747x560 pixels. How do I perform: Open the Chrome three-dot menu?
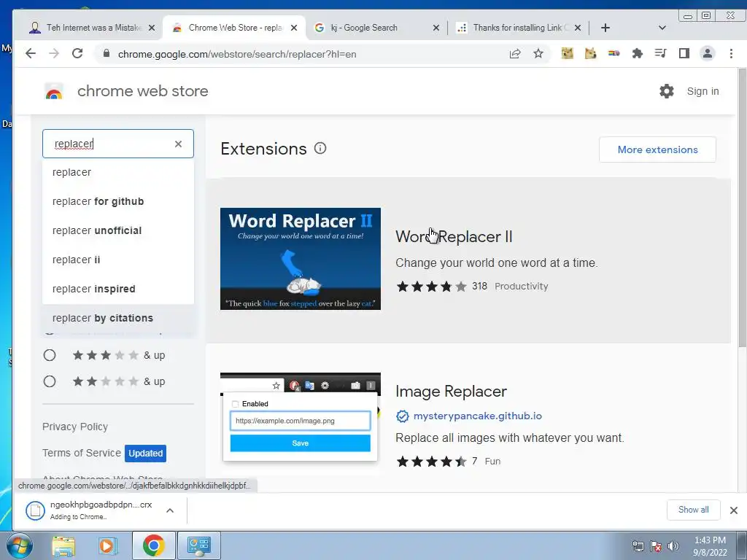(731, 54)
